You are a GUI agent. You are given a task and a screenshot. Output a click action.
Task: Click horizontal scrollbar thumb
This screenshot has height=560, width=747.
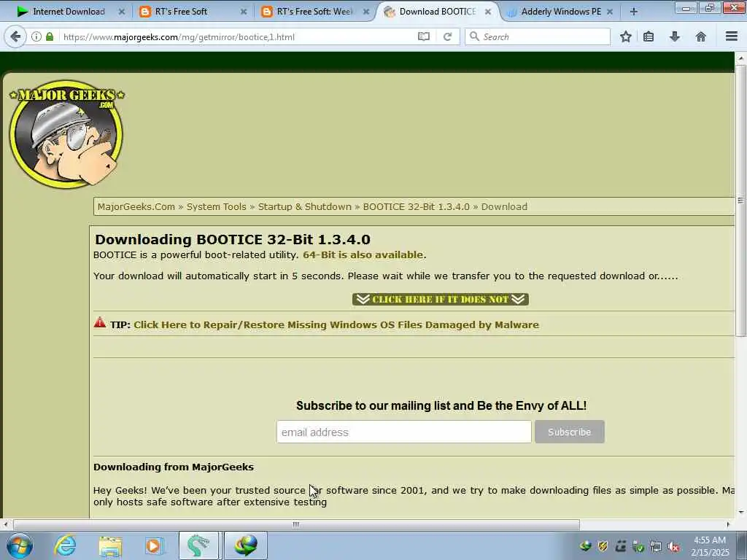[x=296, y=524]
